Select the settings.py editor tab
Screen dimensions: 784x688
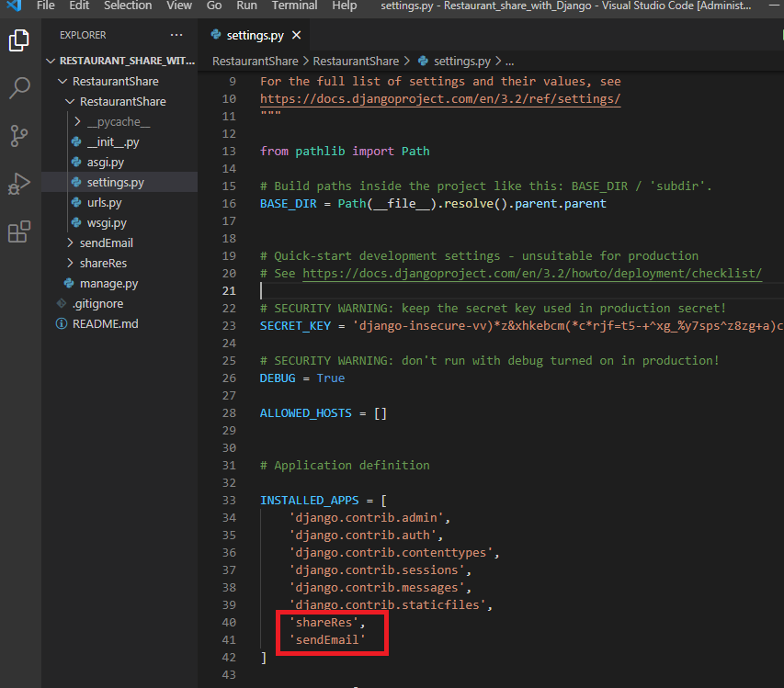(255, 35)
